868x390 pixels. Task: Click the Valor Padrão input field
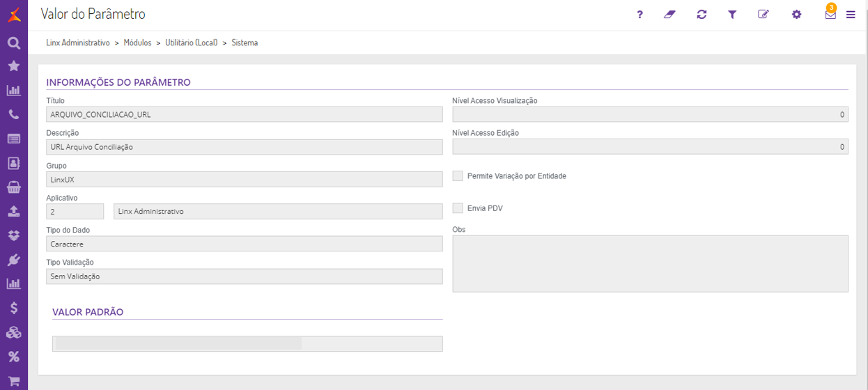247,344
